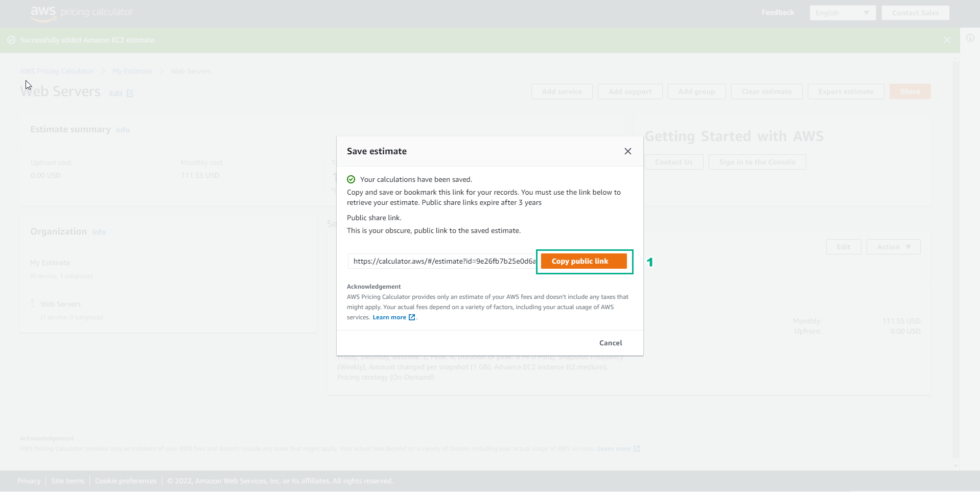Viewport: 980px width, 492px height.
Task: Click the pencil edit icon beside Web Servers
Action: click(x=130, y=93)
